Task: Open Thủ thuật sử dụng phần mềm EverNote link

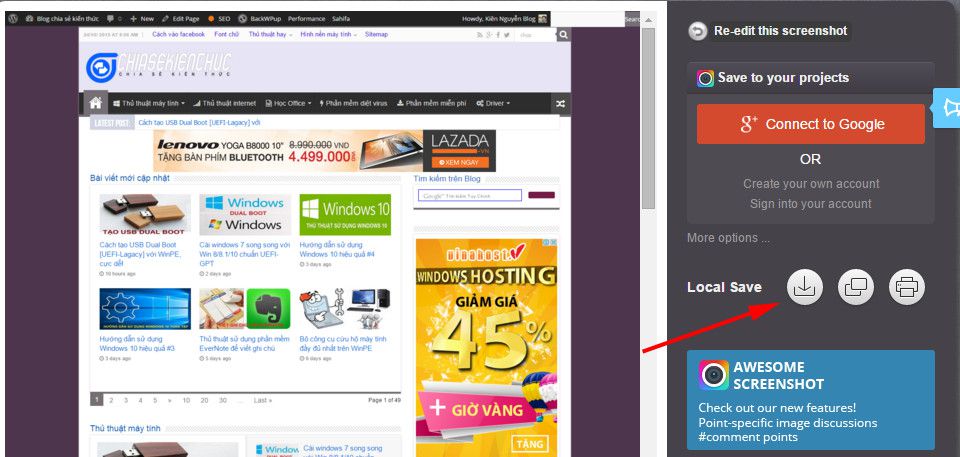Action: point(244,344)
